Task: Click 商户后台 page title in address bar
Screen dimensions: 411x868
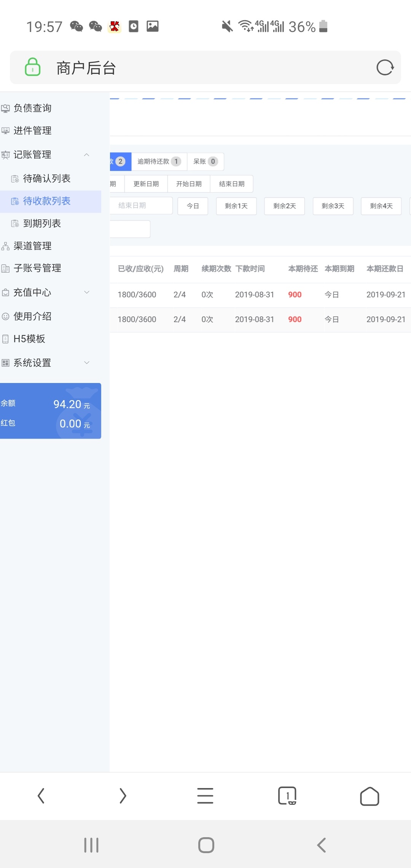Action: [x=86, y=68]
